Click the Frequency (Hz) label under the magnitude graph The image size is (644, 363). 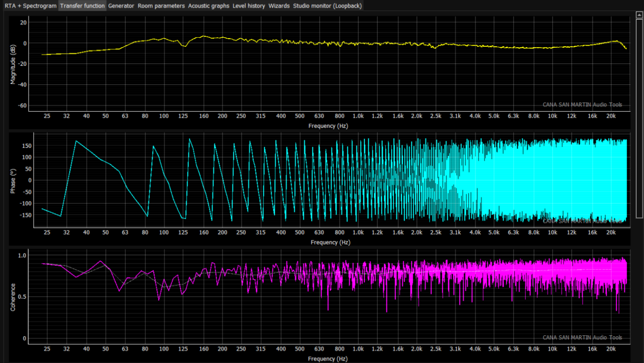tap(328, 126)
